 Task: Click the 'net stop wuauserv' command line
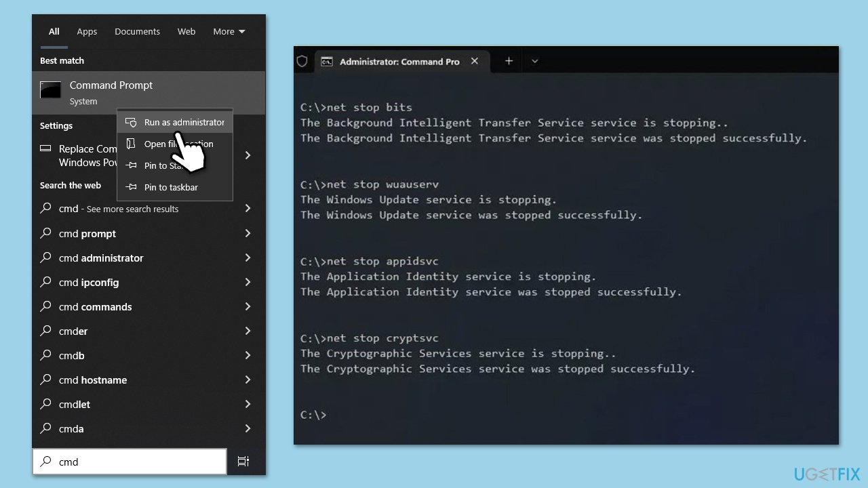[x=370, y=184]
